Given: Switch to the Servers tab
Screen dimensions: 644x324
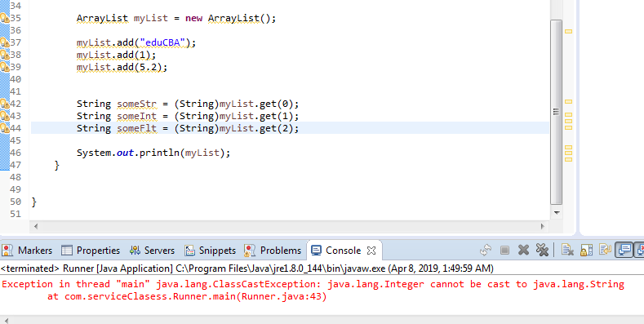Looking at the screenshot, I should click(x=152, y=251).
